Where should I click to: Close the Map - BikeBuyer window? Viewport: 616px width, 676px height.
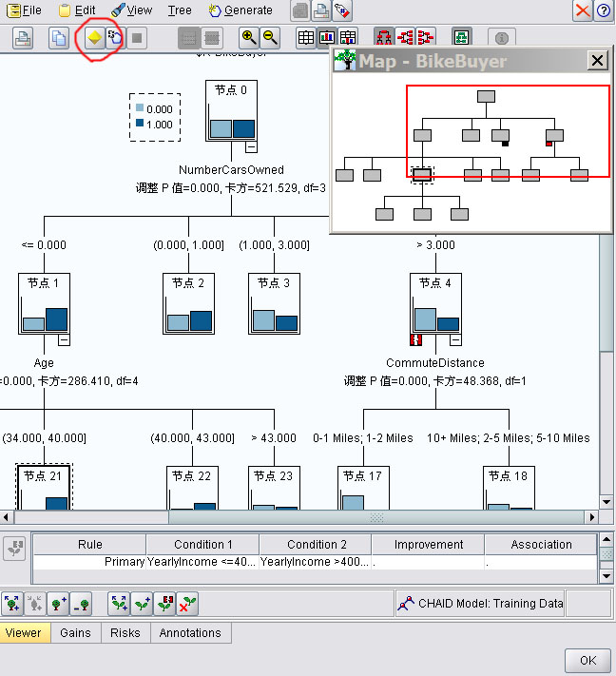click(598, 61)
